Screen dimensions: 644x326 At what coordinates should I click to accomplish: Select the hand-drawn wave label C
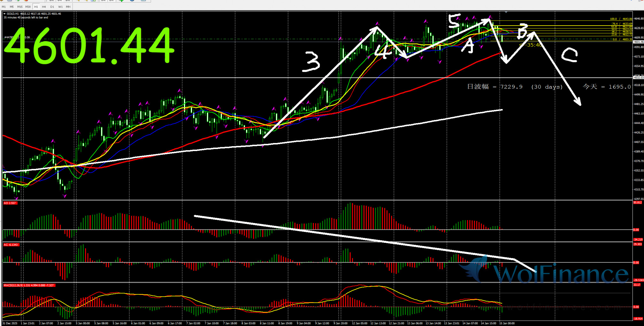pyautogui.click(x=570, y=55)
